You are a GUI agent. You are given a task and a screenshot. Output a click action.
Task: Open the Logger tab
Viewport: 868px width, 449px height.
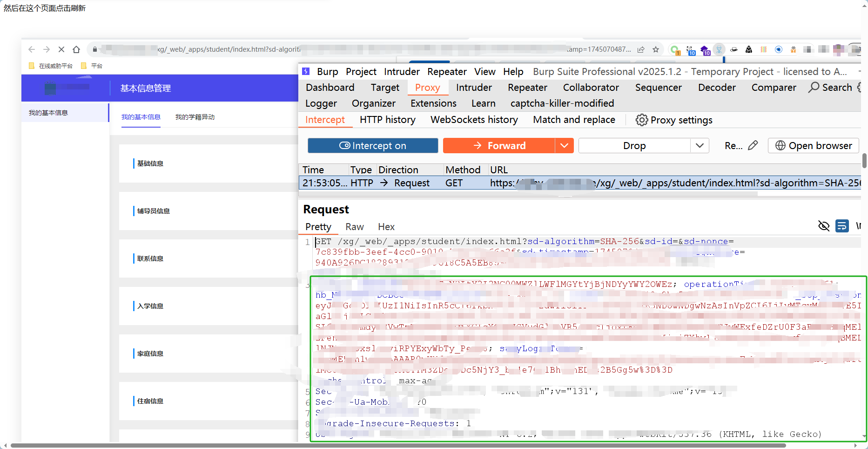[321, 103]
